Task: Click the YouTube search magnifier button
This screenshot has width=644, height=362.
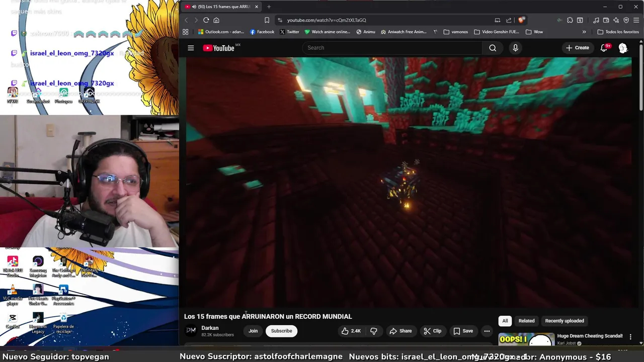Action: (x=493, y=48)
